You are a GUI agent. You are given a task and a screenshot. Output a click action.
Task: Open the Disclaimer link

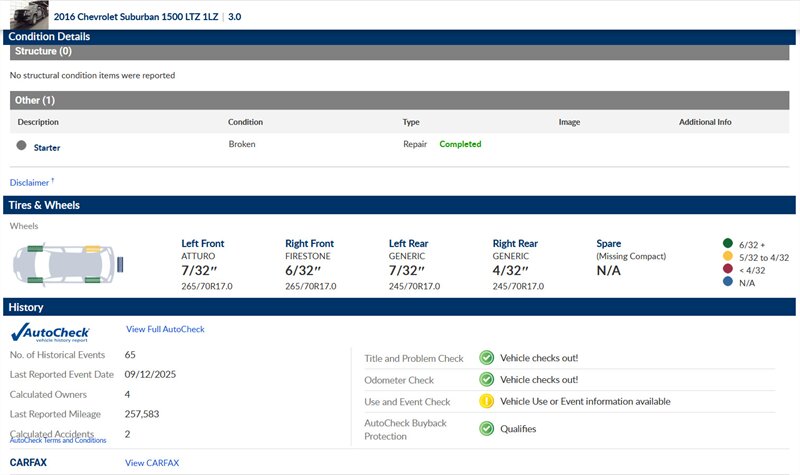31,182
